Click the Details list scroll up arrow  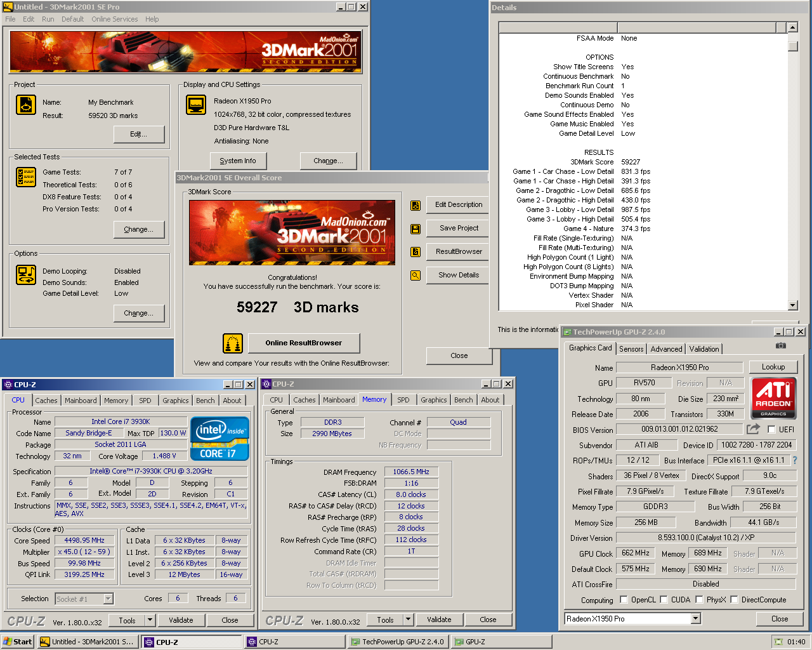(x=792, y=27)
